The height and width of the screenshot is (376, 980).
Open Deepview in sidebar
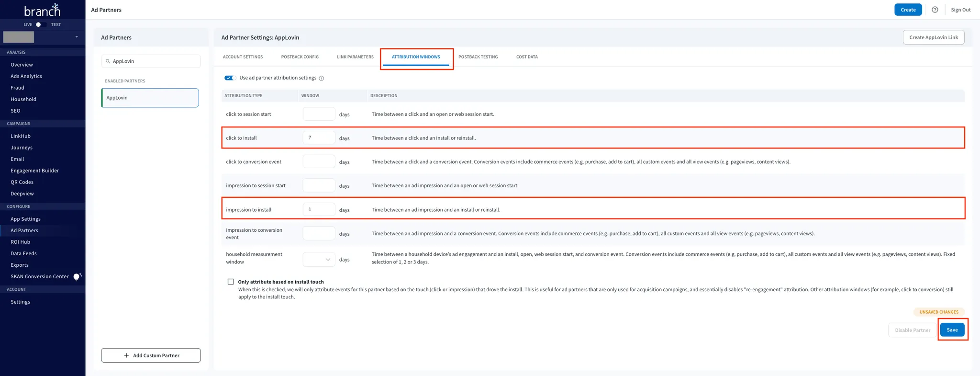tap(22, 194)
